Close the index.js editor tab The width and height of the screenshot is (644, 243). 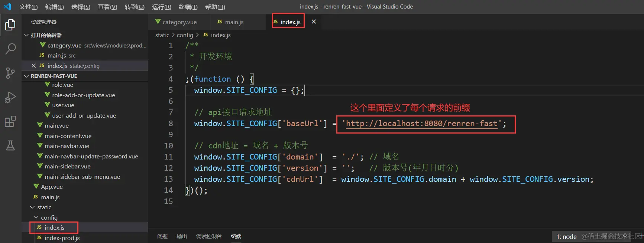click(314, 22)
